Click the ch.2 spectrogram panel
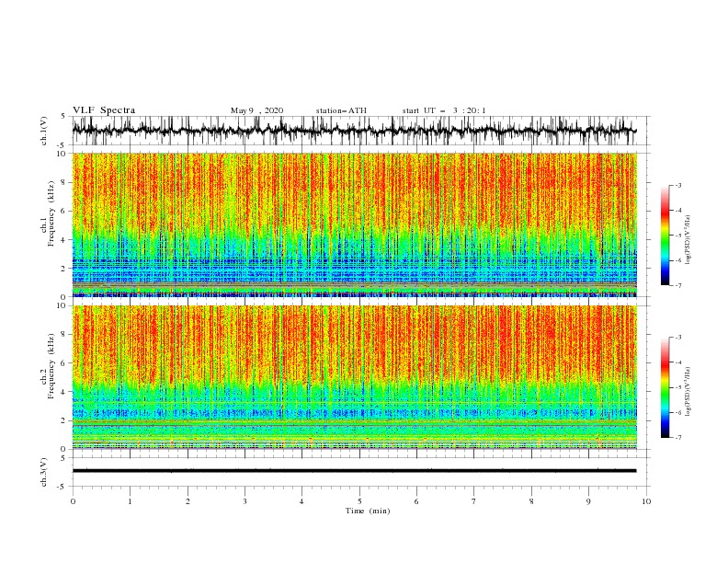This screenshot has width=728, height=563. pyautogui.click(x=354, y=377)
